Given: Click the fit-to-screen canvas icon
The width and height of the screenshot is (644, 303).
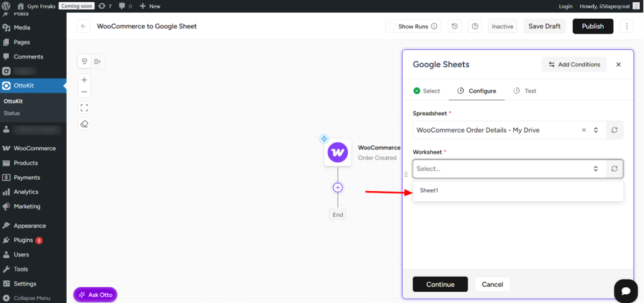Looking at the screenshot, I should click(x=84, y=107).
